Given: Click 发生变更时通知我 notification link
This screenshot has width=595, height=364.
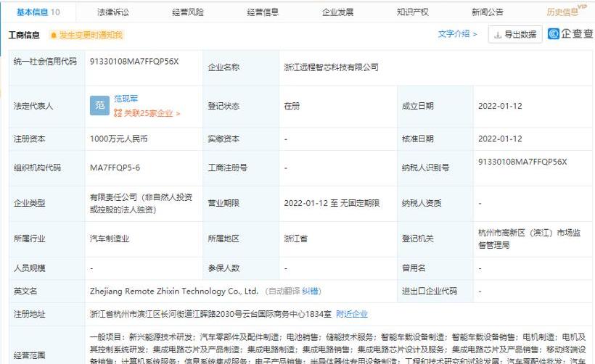Looking at the screenshot, I should [x=90, y=36].
